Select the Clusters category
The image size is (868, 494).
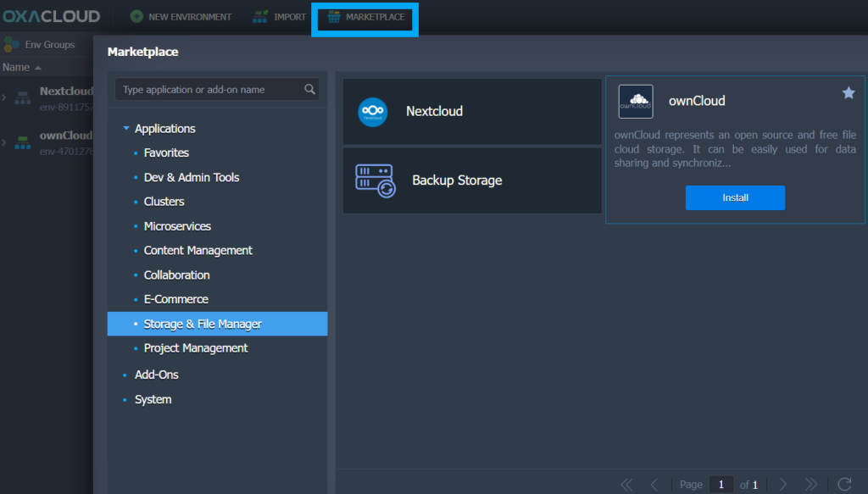tap(164, 202)
